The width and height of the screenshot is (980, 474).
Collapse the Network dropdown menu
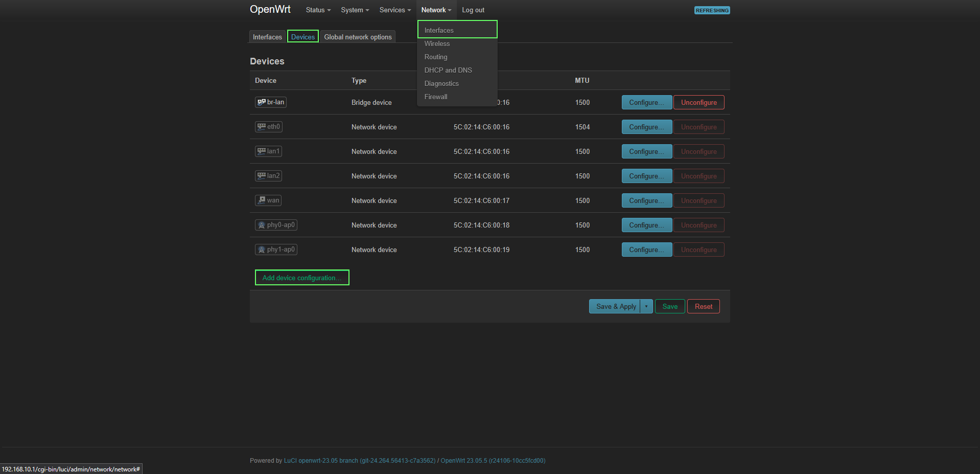point(436,10)
